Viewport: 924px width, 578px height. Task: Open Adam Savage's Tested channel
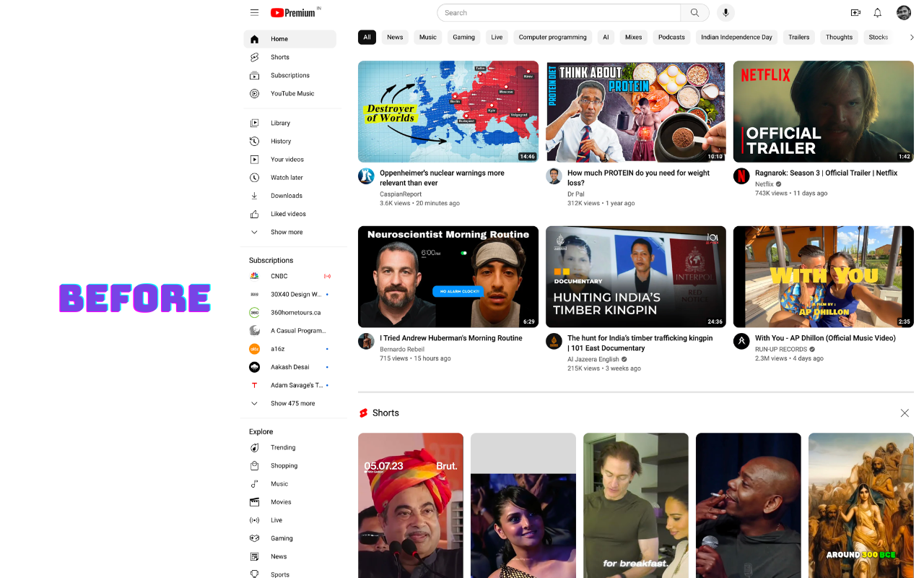pos(289,385)
